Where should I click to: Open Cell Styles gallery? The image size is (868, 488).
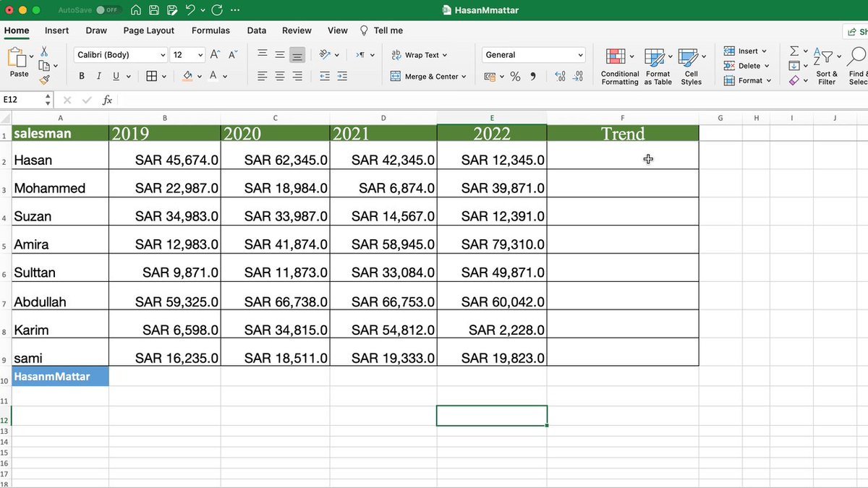(692, 67)
